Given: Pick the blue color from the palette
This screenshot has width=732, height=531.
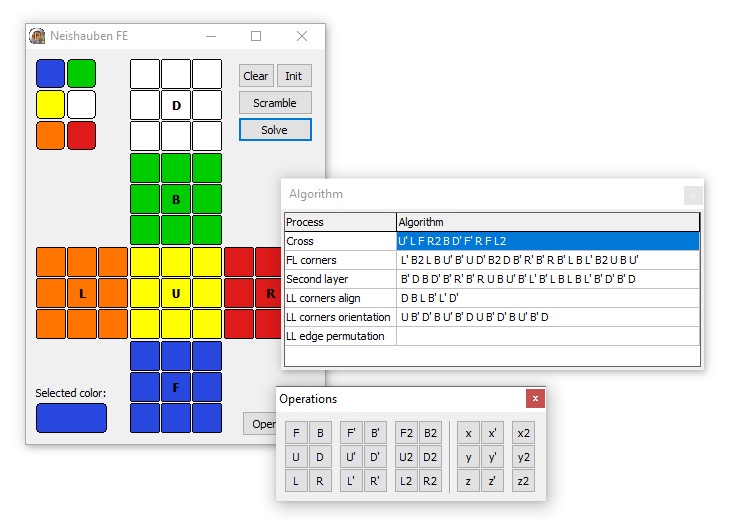Looking at the screenshot, I should point(50,73).
